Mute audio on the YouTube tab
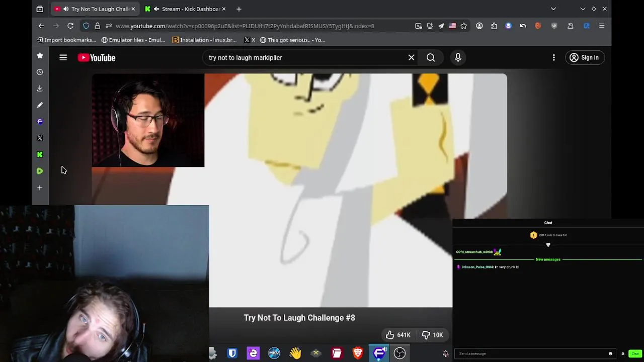This screenshot has height=362, width=644. click(x=65, y=9)
